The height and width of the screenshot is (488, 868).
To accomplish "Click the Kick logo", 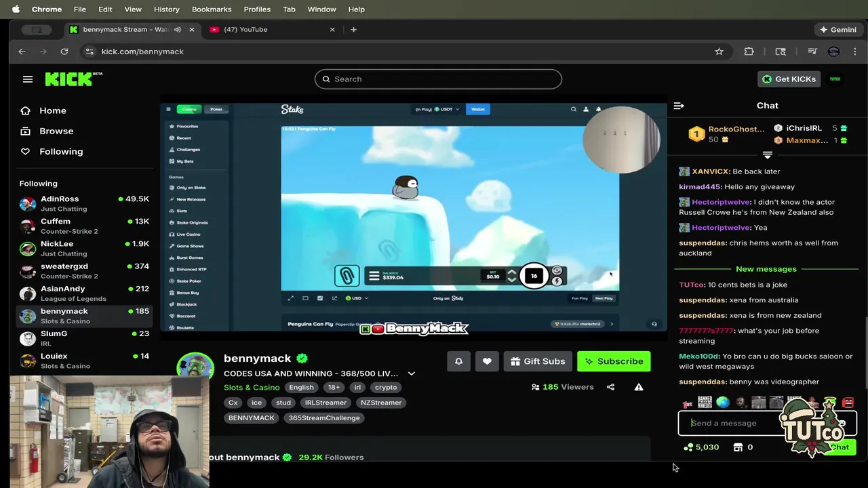I will 73,79.
